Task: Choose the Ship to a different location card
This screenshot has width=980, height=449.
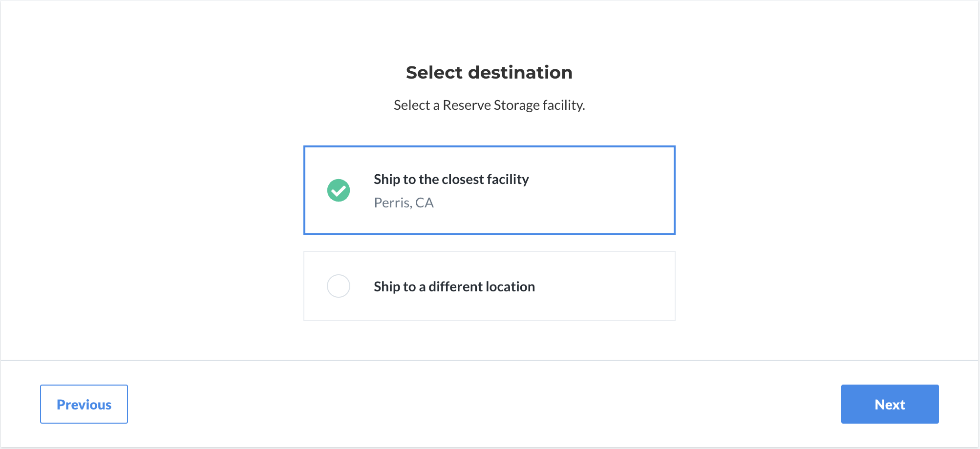Action: coord(490,286)
